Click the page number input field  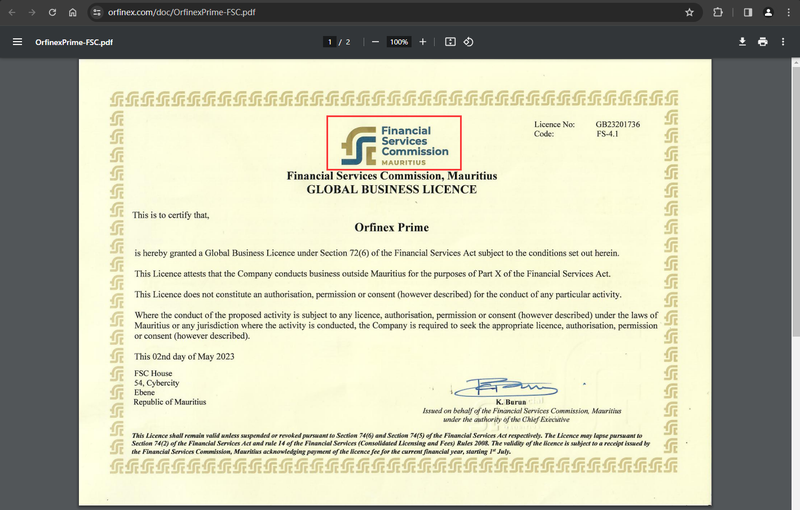click(x=329, y=42)
